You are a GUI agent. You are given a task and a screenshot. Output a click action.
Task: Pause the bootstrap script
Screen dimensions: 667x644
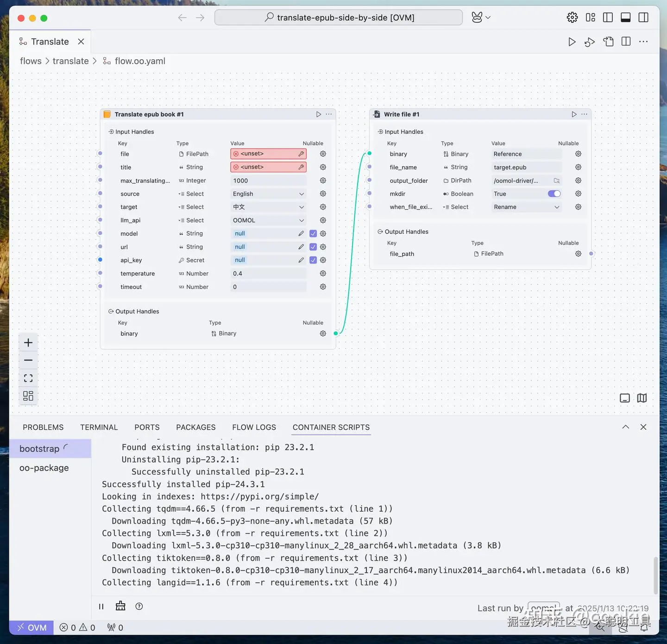(x=101, y=606)
